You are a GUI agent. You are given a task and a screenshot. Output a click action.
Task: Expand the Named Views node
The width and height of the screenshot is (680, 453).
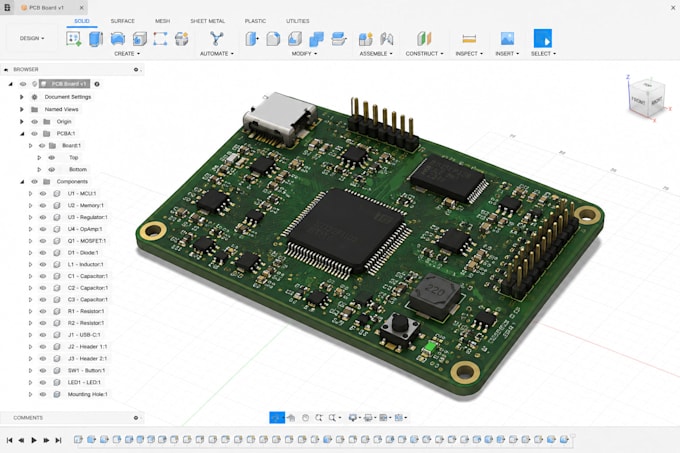pyautogui.click(x=22, y=109)
